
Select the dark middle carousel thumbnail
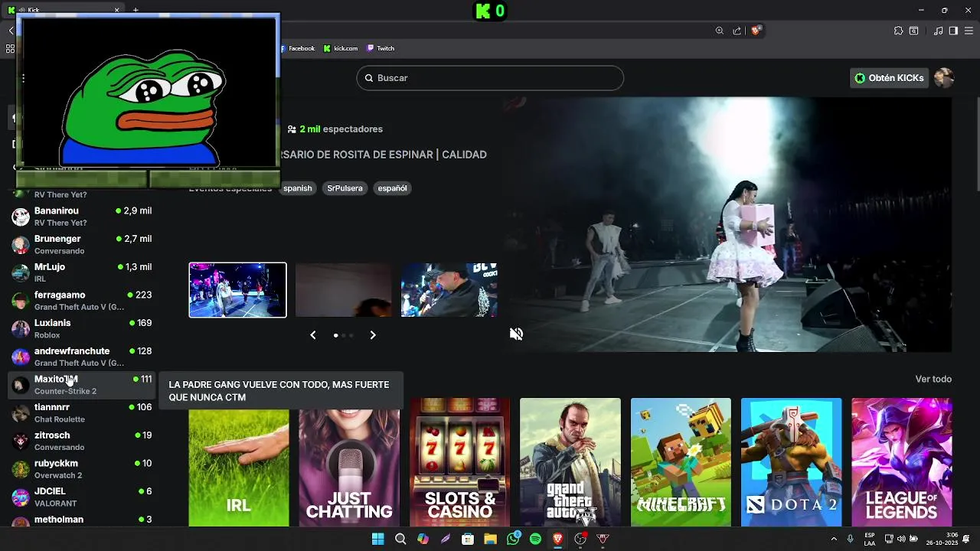point(343,290)
